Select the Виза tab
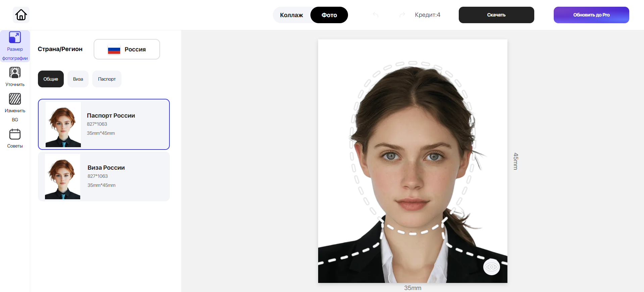This screenshot has width=644, height=292. point(78,79)
